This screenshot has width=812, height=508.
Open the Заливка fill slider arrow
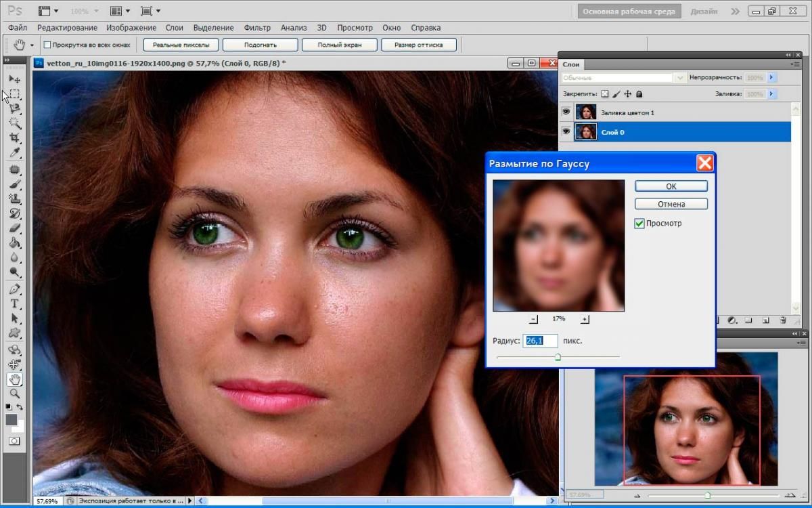tap(771, 94)
